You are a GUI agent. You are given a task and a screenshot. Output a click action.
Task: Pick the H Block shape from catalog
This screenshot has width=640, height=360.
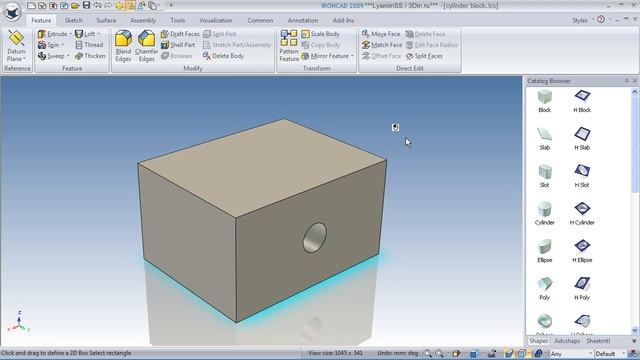click(x=582, y=101)
